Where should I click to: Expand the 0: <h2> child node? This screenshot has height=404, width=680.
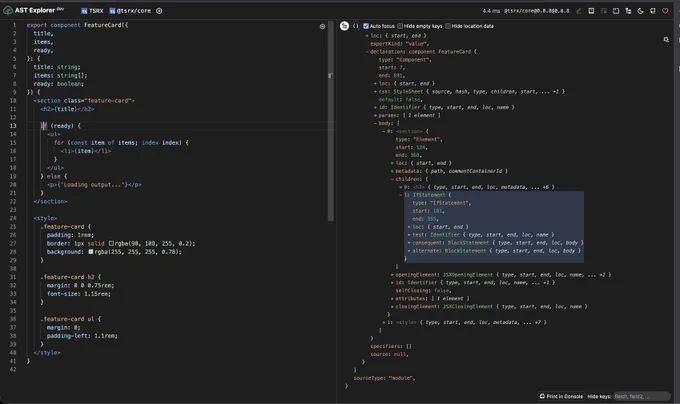click(401, 187)
